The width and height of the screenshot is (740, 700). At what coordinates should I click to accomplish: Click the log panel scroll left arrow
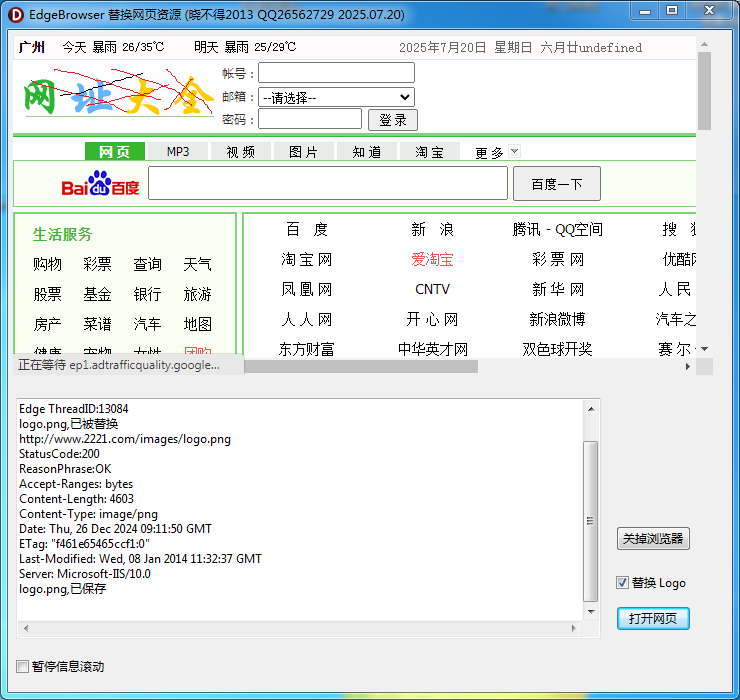[x=26, y=628]
